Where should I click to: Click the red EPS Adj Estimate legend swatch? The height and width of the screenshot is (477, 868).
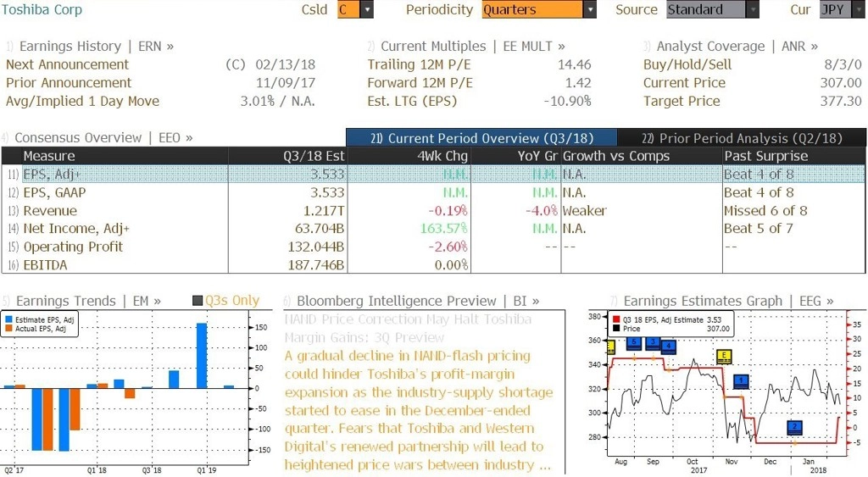[x=616, y=320]
